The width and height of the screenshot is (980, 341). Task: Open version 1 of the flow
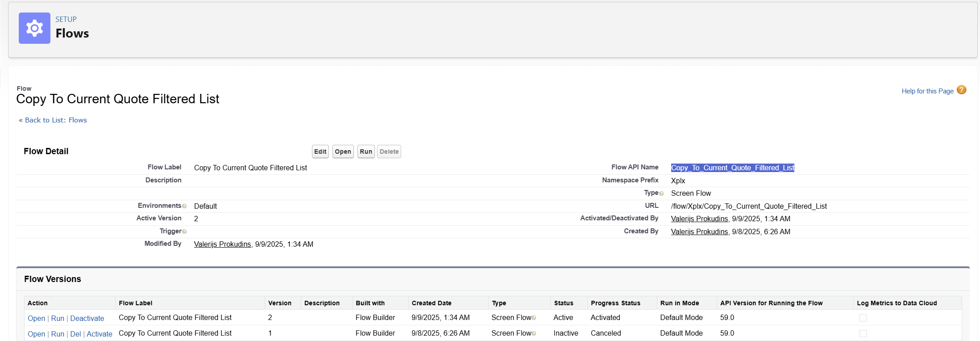click(x=36, y=334)
